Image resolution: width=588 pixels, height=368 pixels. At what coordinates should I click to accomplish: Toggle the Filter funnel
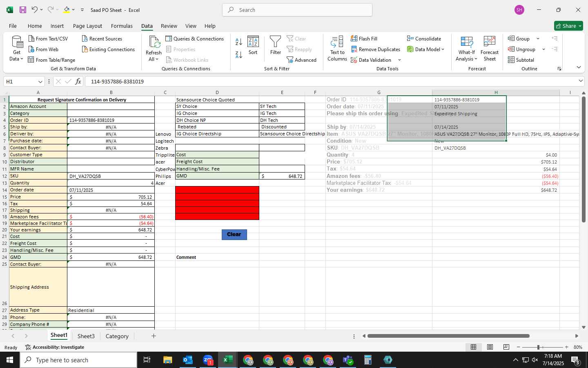[276, 45]
